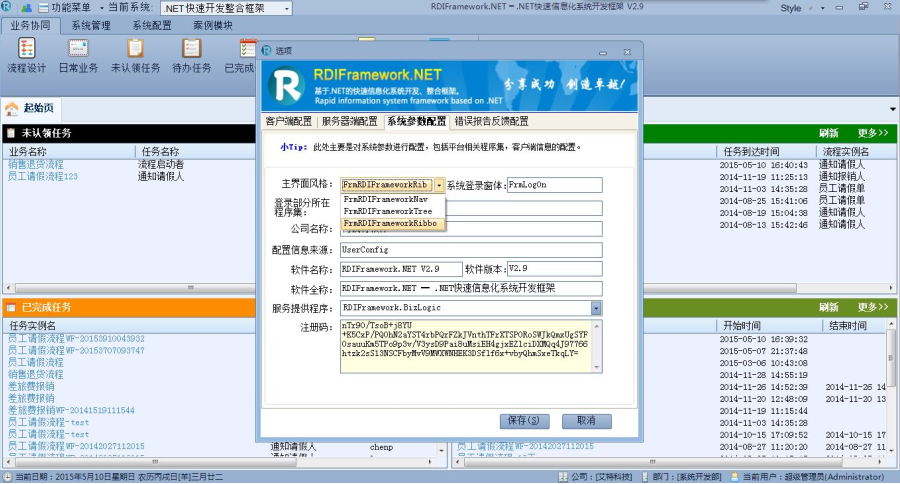The image size is (900, 484).
Task: Click 更多>> in the top right green panel header
Action: (873, 133)
